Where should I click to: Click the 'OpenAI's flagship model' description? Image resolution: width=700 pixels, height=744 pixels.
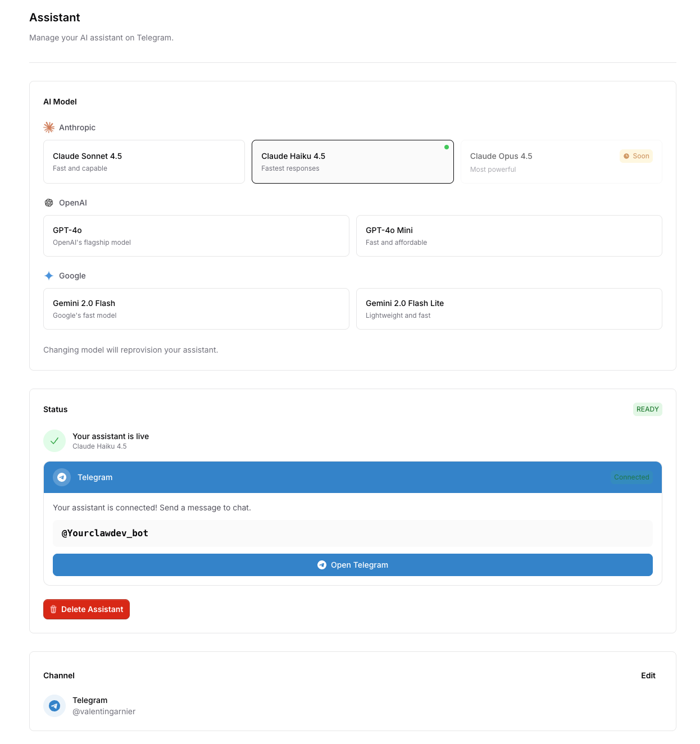[x=92, y=243]
